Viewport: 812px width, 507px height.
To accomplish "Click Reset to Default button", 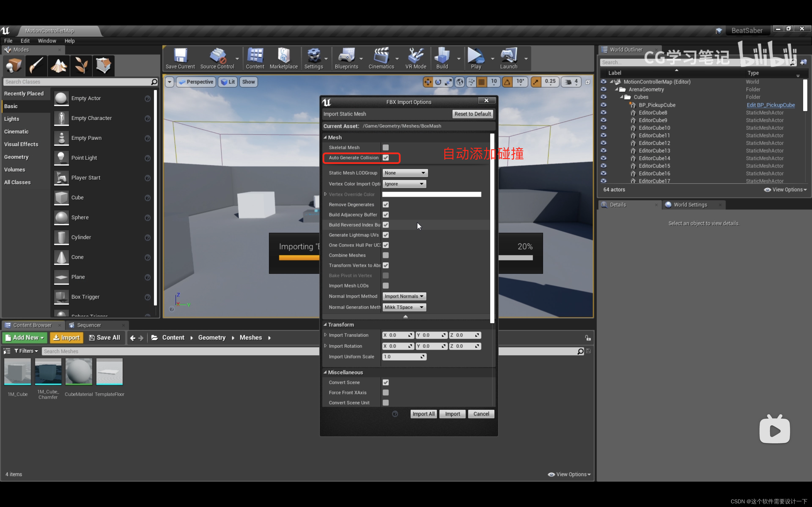I will click(x=473, y=114).
